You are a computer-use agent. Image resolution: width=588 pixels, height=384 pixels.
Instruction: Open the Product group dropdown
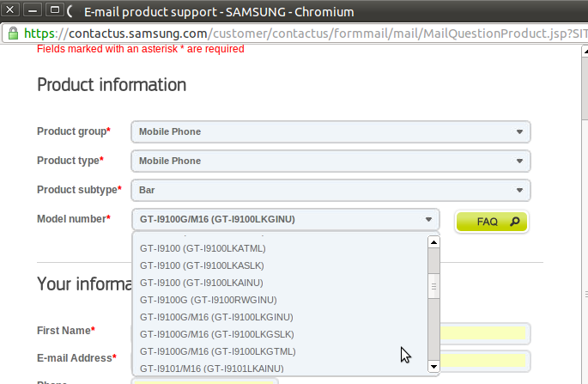click(x=330, y=131)
